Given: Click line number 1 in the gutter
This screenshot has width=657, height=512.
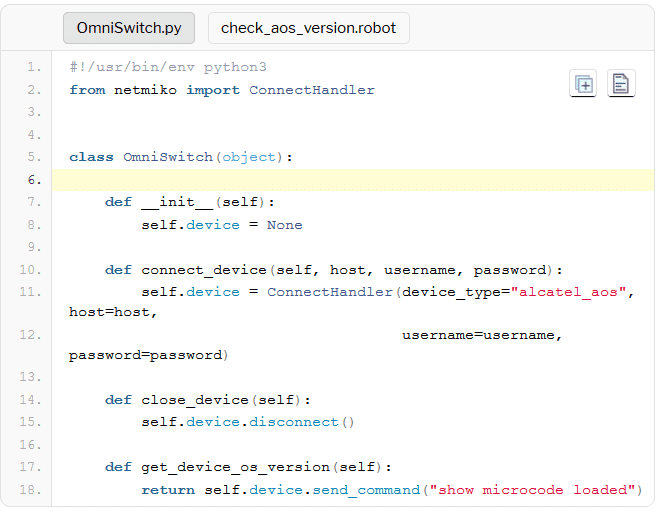Looking at the screenshot, I should point(34,67).
